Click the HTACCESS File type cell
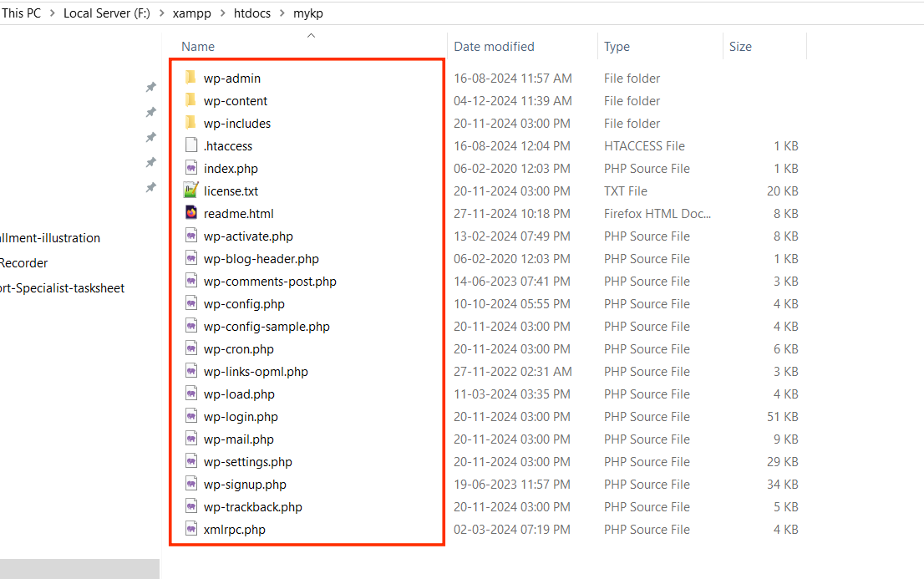This screenshot has height=579, width=924. 644,145
